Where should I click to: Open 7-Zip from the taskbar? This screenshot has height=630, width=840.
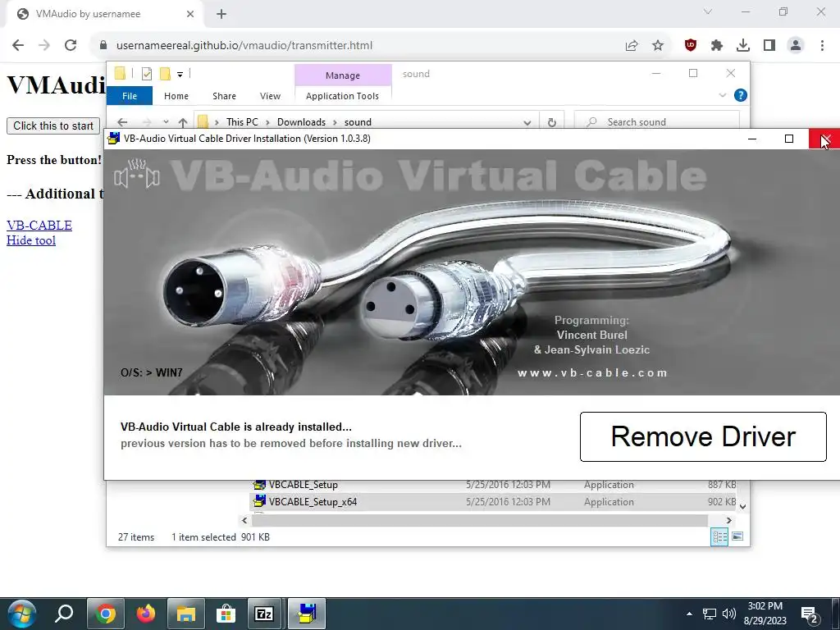264,614
